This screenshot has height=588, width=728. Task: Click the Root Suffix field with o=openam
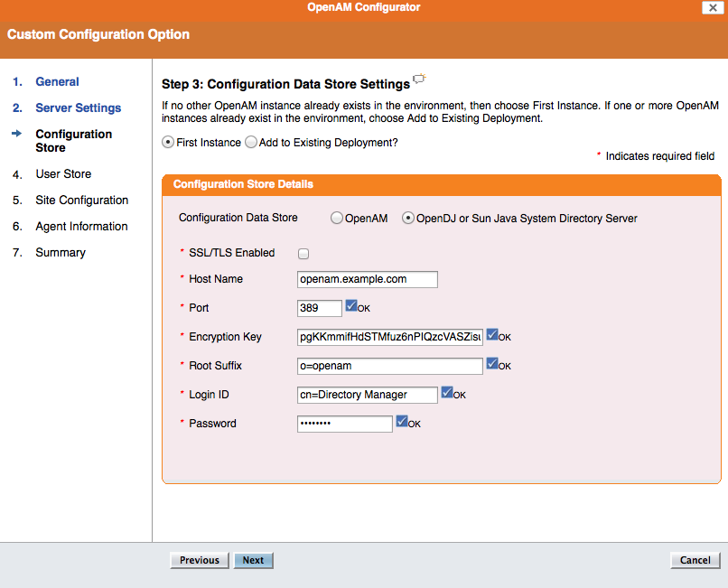pyautogui.click(x=390, y=366)
